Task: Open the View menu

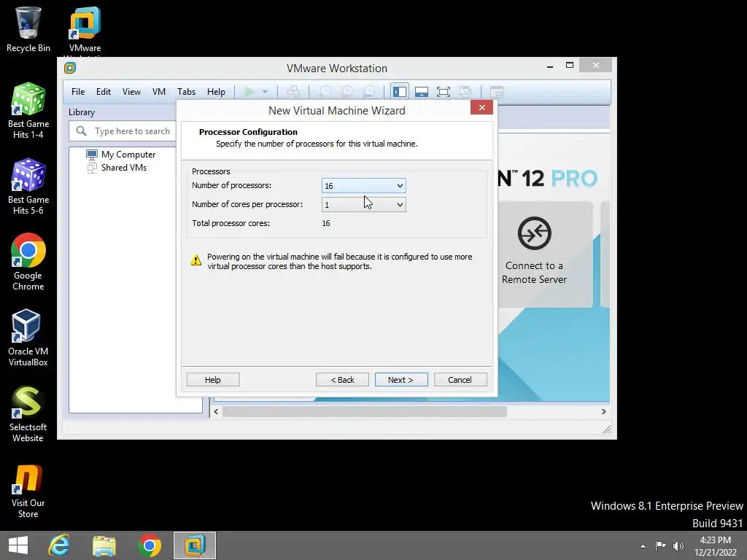Action: coord(131,91)
